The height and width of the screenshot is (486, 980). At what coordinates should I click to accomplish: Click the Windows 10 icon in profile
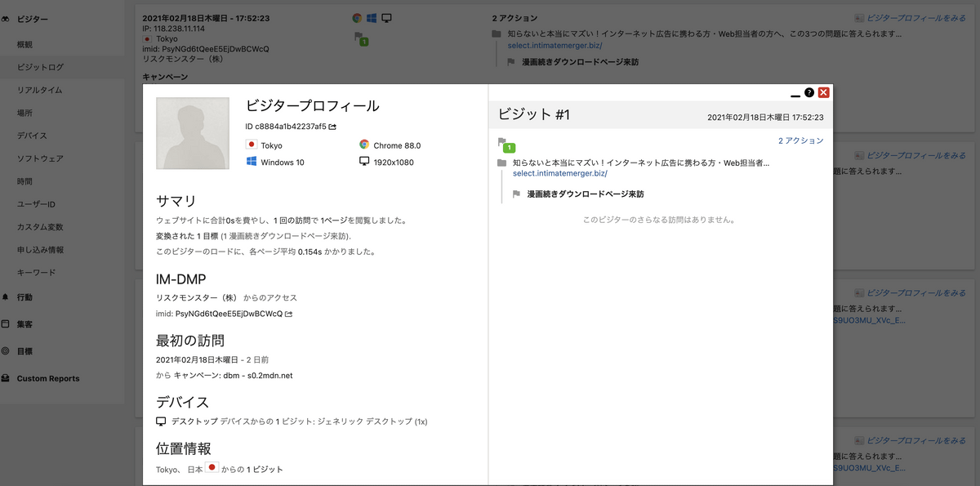click(252, 162)
